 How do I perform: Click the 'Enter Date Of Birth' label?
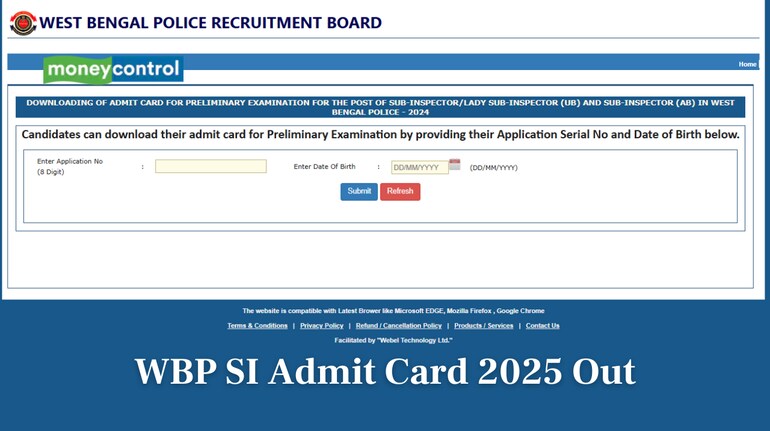tap(324, 167)
